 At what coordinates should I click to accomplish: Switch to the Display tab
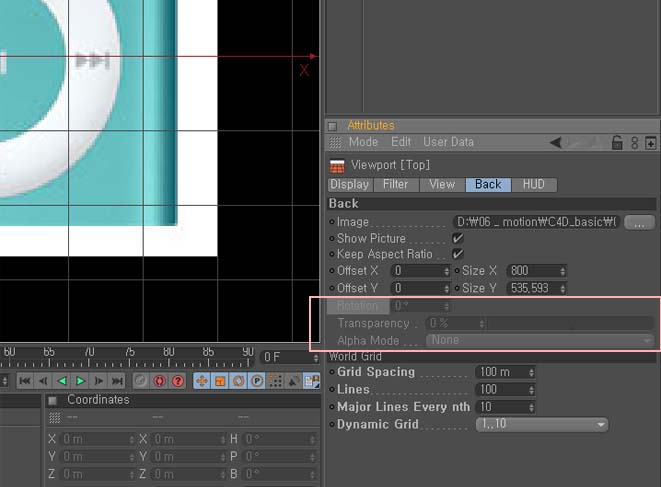[x=349, y=185]
